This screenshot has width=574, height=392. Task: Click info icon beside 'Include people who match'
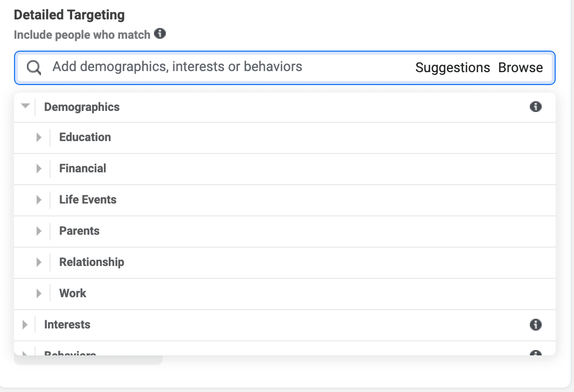point(160,34)
